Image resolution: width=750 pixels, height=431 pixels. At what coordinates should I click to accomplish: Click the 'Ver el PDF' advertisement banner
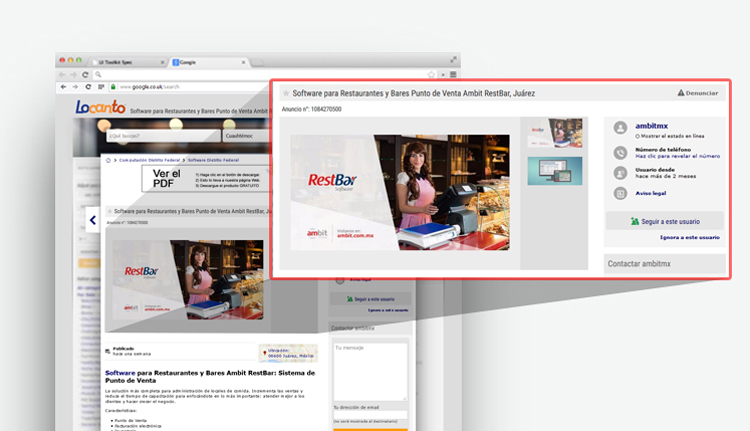click(x=206, y=179)
